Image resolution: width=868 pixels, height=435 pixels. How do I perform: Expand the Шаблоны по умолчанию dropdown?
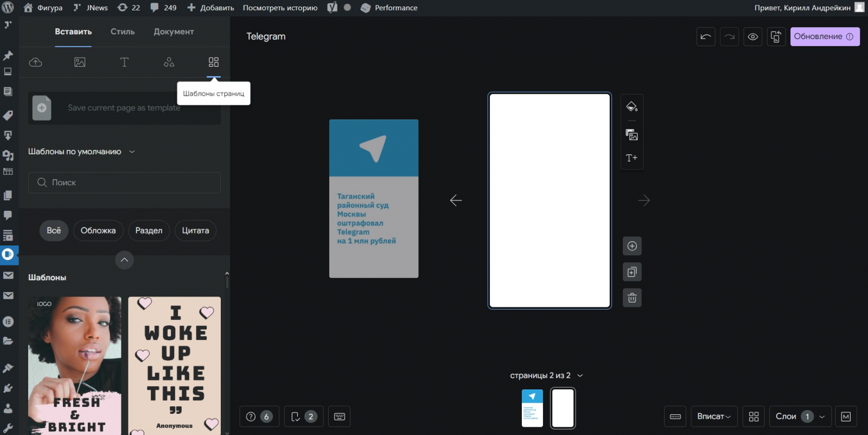point(81,152)
